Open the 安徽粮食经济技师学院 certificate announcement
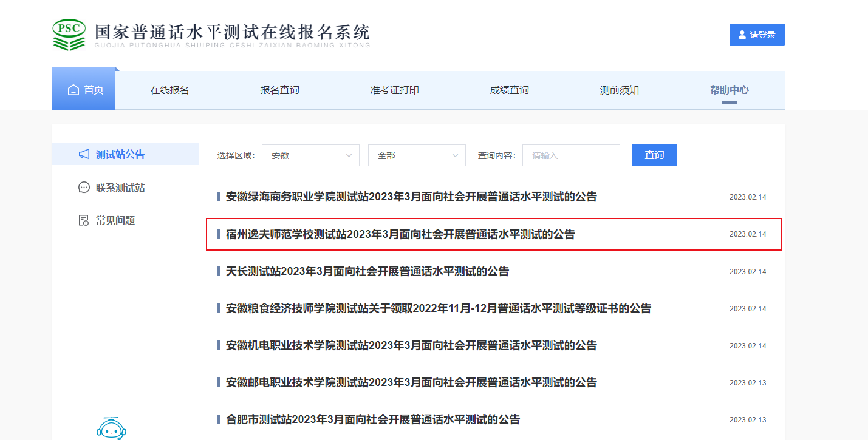Viewport: 868px width, 440px height. pos(438,308)
